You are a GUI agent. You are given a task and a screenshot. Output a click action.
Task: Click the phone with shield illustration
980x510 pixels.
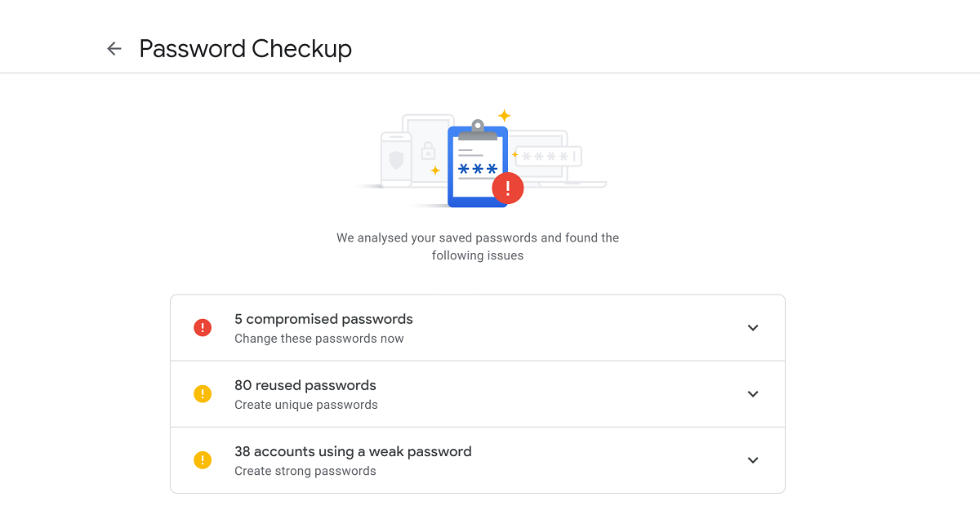396,159
